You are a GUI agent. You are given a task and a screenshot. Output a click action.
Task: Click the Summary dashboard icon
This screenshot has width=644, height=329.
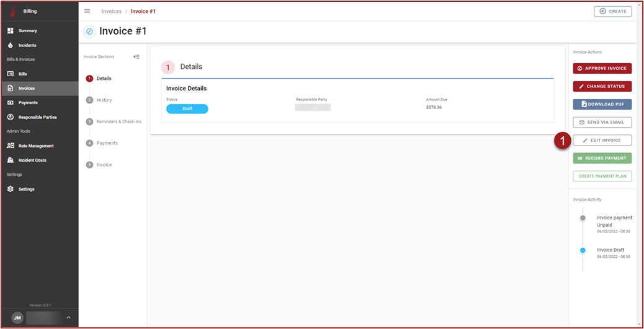[11, 30]
